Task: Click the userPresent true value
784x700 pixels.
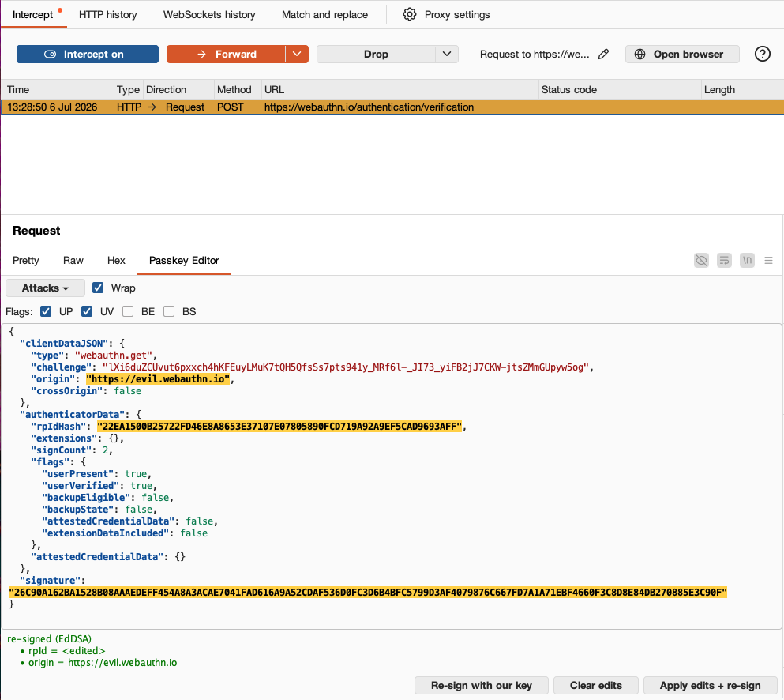Action: 136,474
